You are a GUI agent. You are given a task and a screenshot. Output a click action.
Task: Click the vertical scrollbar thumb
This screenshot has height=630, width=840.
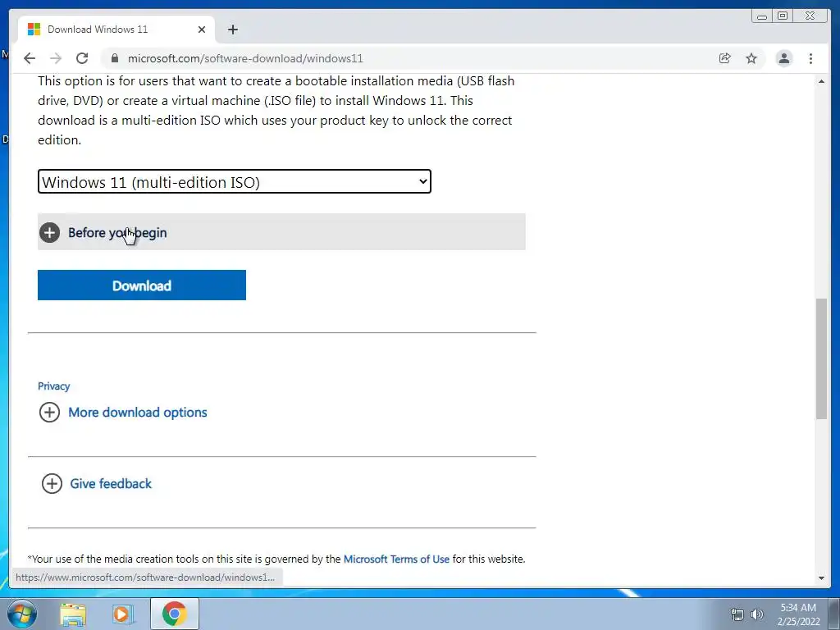(x=821, y=358)
